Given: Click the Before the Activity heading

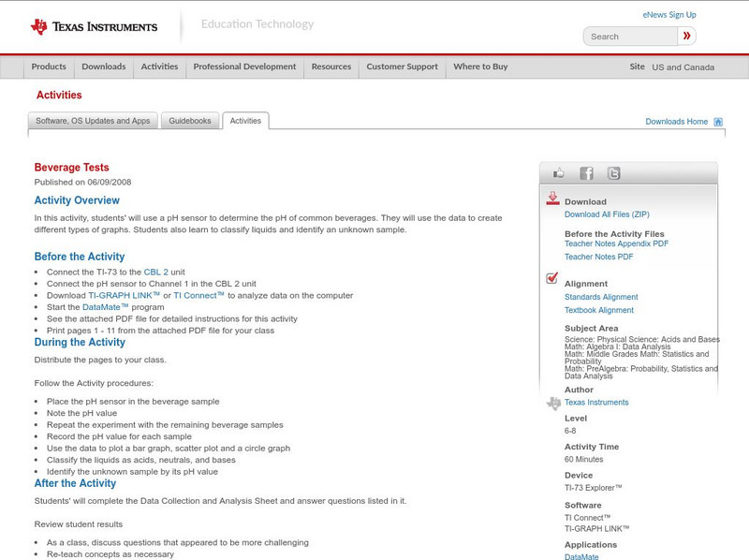Looking at the screenshot, I should click(80, 257).
